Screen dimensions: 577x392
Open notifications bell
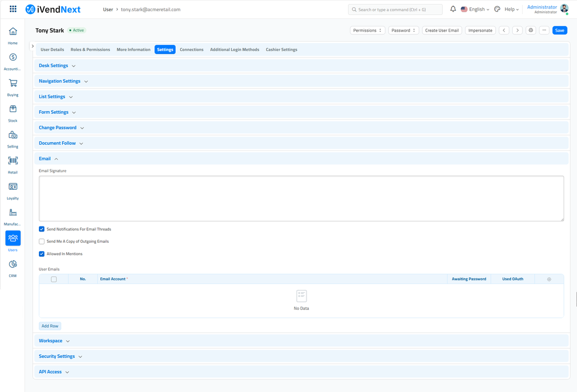tap(453, 9)
